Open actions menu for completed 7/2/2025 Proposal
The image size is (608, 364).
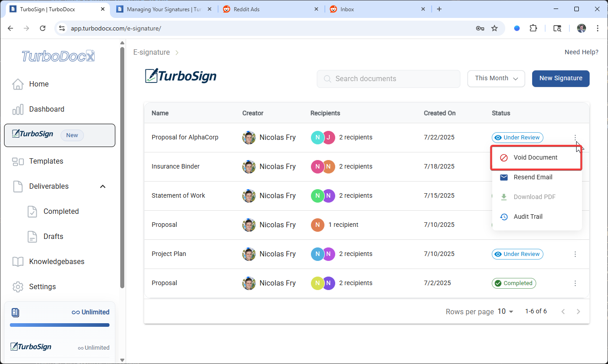[x=575, y=283]
